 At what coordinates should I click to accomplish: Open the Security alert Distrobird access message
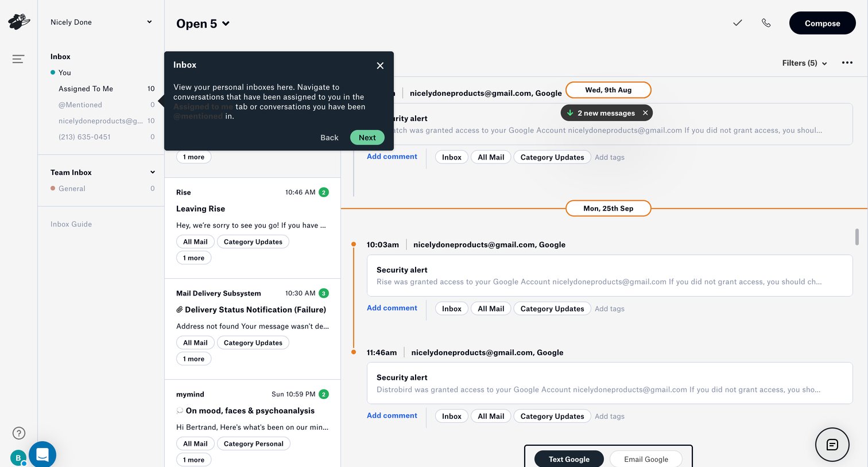point(610,383)
